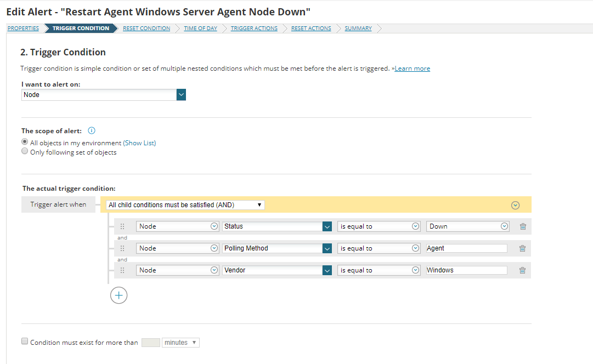The width and height of the screenshot is (593, 364).
Task: Grab drag handle of Vendor row
Action: (122, 270)
